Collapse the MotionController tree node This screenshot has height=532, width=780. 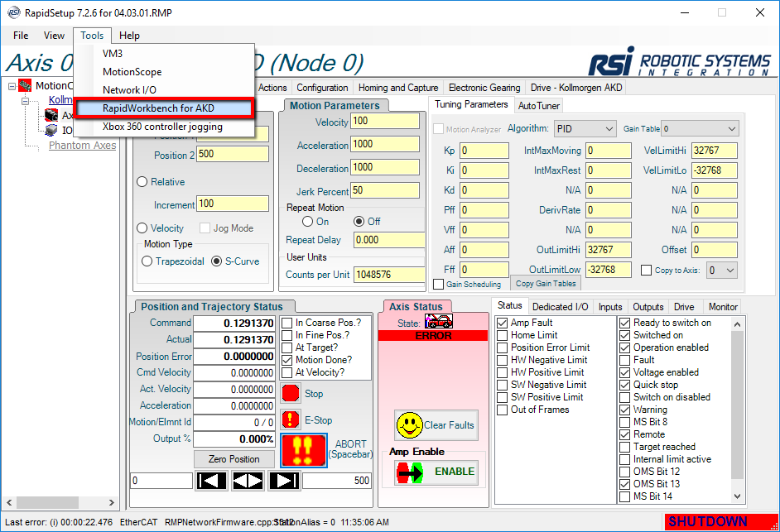point(12,87)
